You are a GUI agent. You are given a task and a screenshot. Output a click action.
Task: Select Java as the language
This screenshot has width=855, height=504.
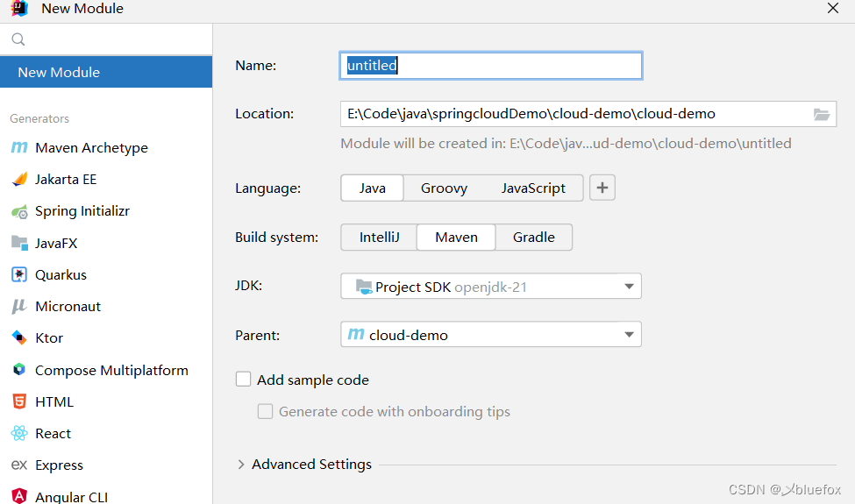coord(373,188)
